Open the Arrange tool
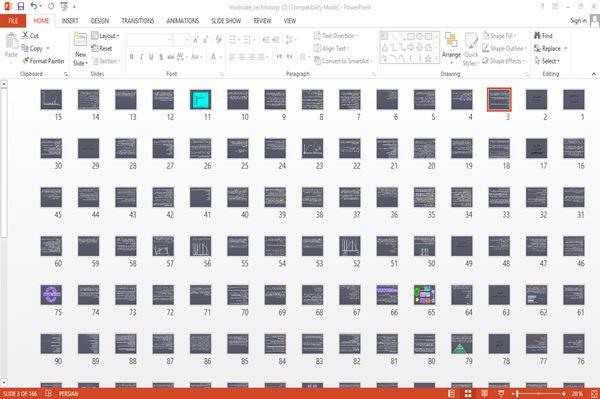Viewport: 600px width, 399px height. [451, 47]
